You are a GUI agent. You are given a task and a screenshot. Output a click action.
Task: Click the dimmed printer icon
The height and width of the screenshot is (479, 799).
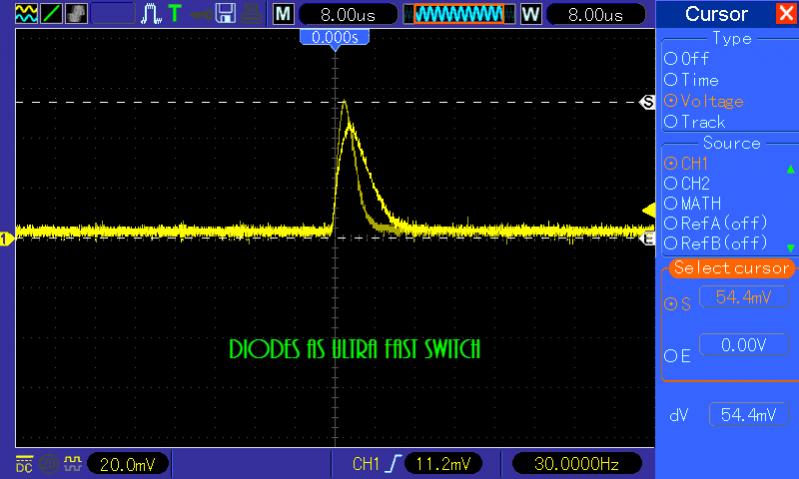coord(251,14)
